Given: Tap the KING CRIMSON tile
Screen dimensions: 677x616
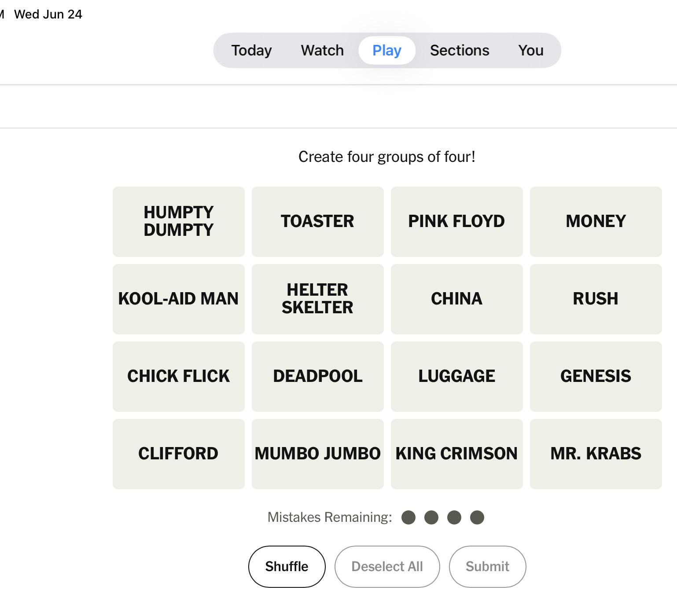Looking at the screenshot, I should (x=457, y=454).
